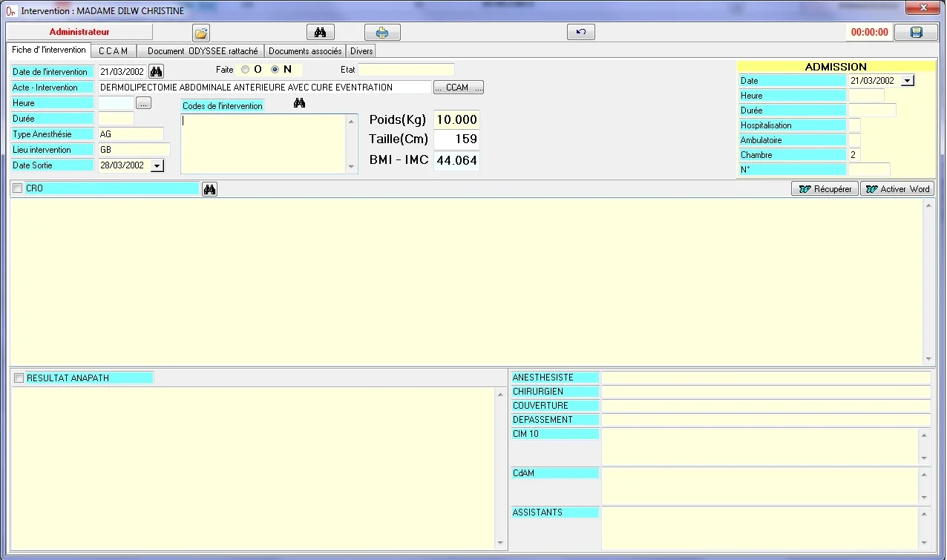Viewport: 947px width, 560px height.
Task: Click the save diskette button
Action: point(916,33)
